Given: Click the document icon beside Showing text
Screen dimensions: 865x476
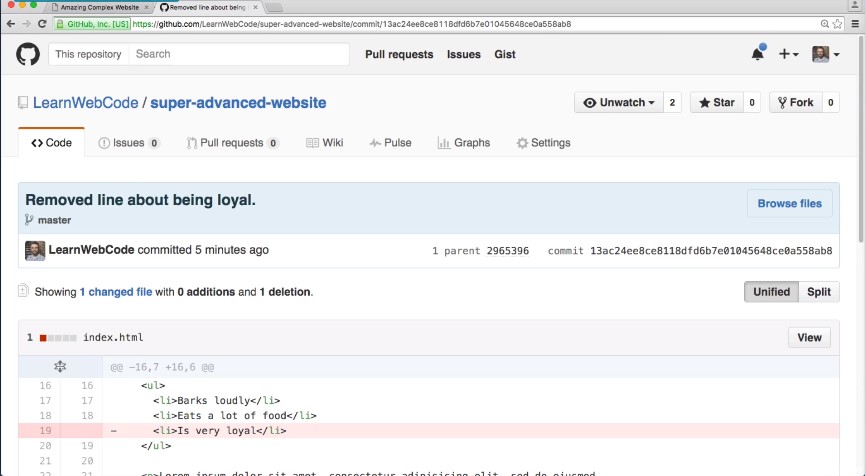Looking at the screenshot, I should point(23,291).
